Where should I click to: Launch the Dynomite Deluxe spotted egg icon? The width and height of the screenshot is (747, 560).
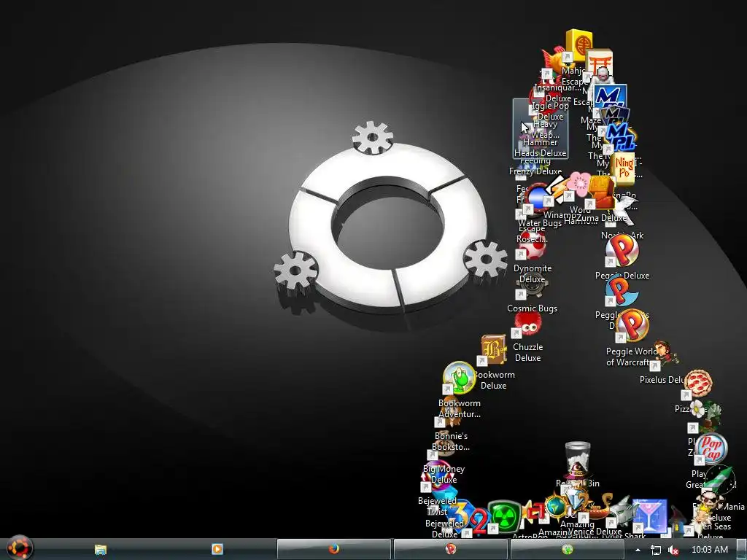(x=532, y=246)
